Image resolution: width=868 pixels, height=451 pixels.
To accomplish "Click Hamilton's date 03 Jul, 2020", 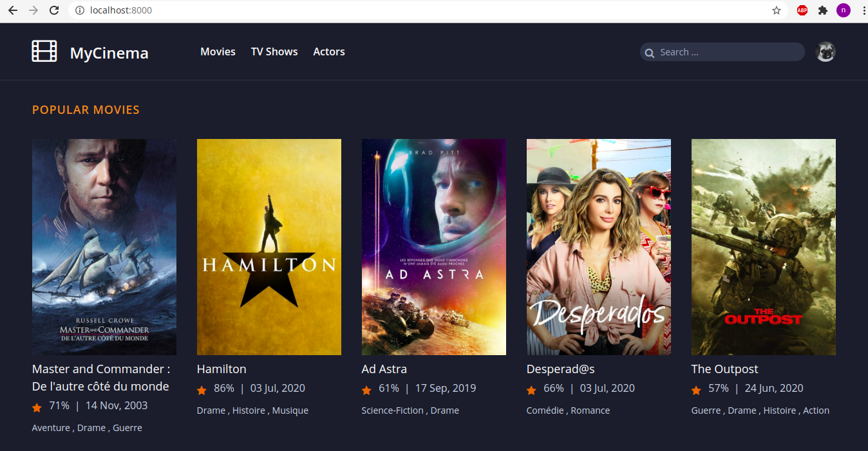I will coord(278,389).
